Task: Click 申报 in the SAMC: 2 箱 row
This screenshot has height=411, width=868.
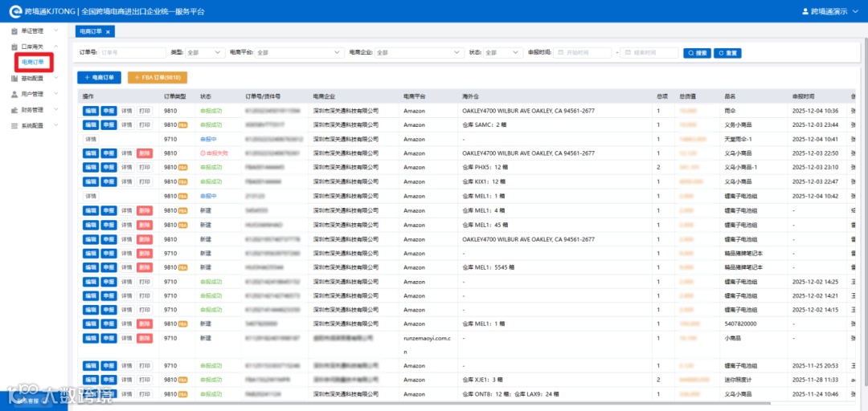Action: pos(108,125)
